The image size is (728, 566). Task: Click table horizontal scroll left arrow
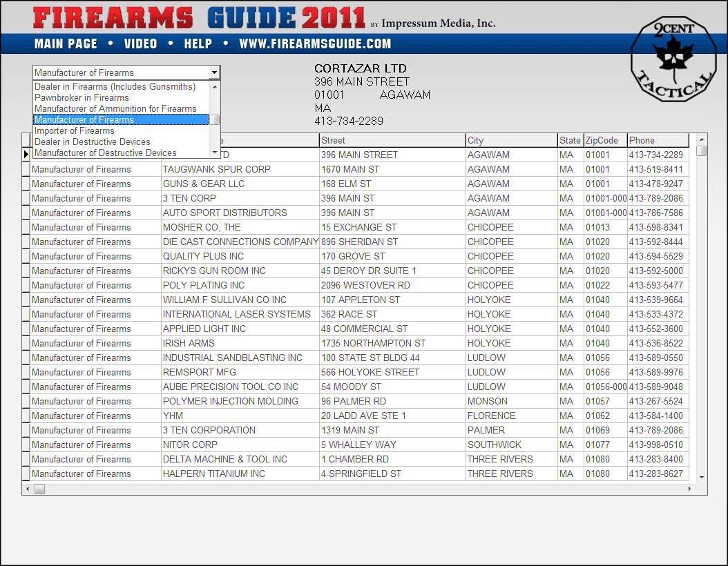pos(28,489)
